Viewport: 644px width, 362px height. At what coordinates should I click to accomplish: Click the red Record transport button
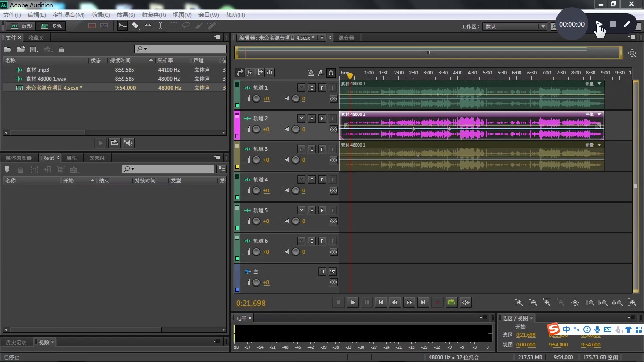tap(437, 303)
